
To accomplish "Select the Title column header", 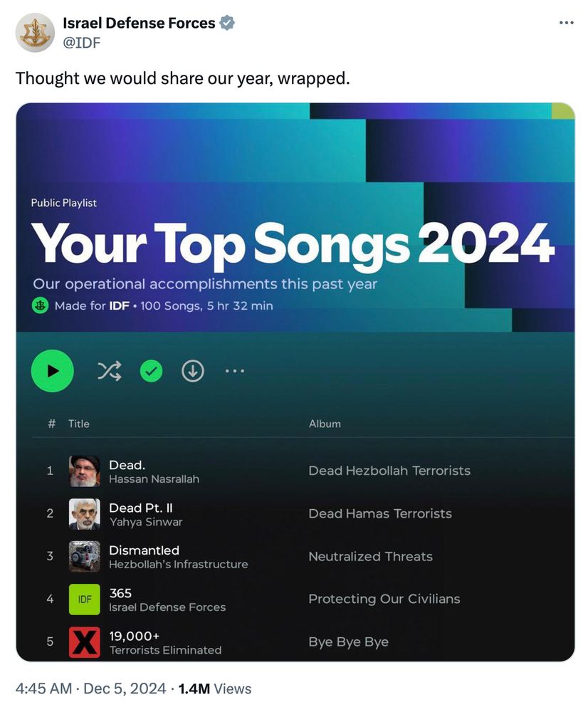I will coord(78,424).
